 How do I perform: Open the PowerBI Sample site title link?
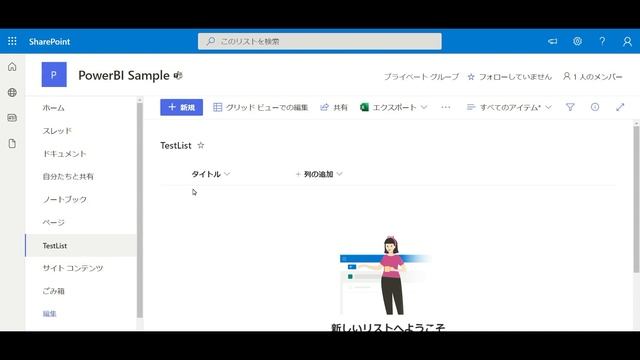[x=124, y=76]
